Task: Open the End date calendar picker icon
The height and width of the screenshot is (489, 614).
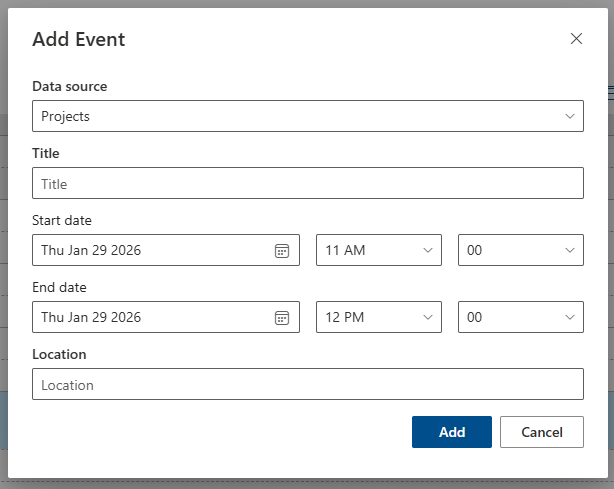Action: coord(282,317)
